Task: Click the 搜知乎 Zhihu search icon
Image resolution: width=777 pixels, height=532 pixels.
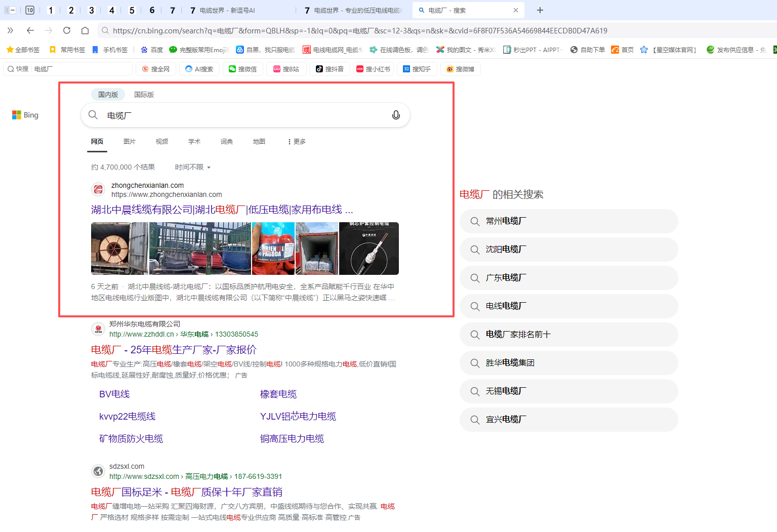Action: click(x=406, y=68)
